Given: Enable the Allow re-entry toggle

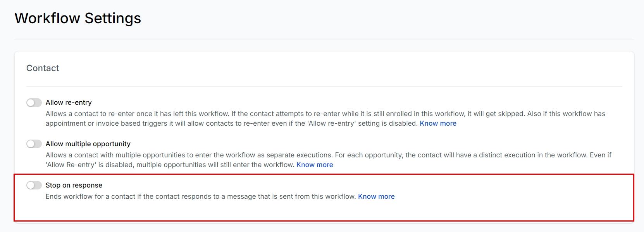Looking at the screenshot, I should [34, 102].
